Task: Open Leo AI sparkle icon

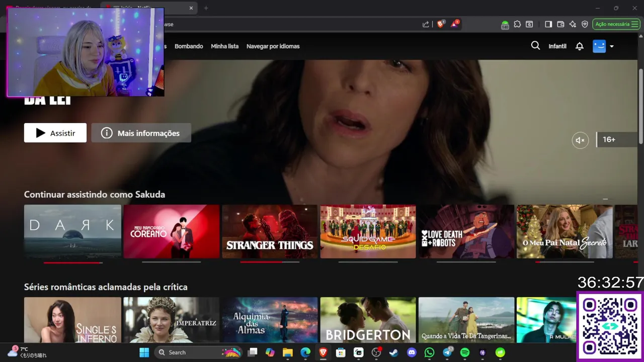Action: 573,24
